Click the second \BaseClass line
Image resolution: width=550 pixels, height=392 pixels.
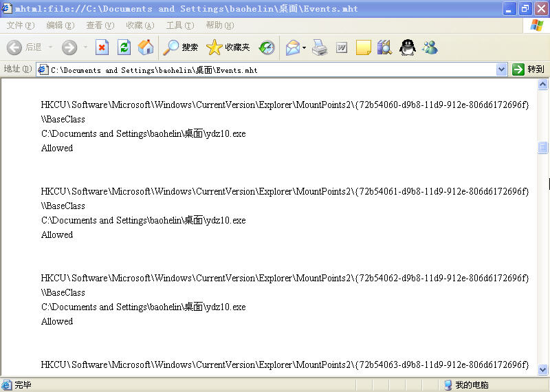63,206
